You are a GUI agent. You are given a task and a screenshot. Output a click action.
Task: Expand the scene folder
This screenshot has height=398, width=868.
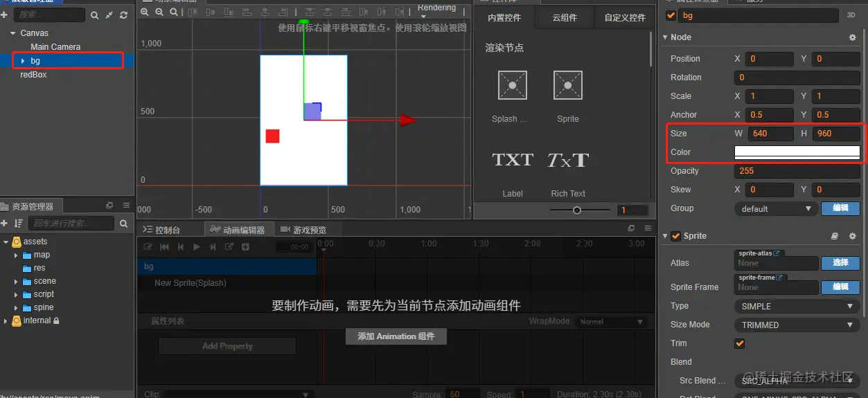point(17,281)
